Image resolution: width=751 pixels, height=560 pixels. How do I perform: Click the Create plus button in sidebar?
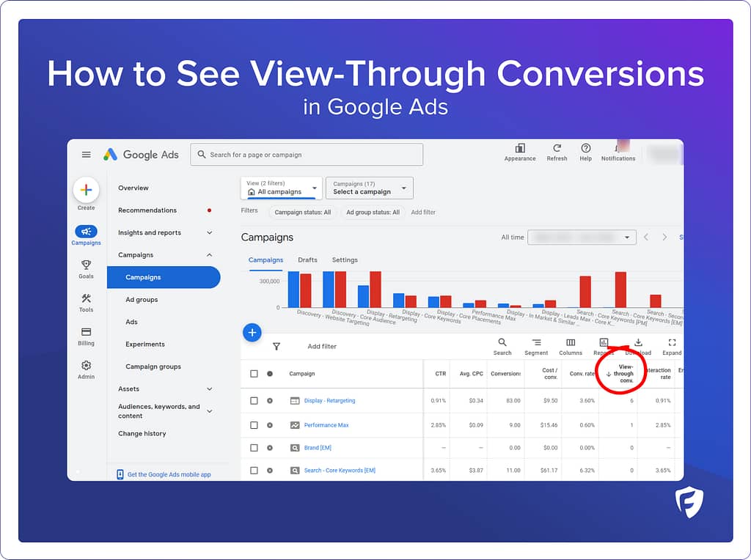[86, 190]
